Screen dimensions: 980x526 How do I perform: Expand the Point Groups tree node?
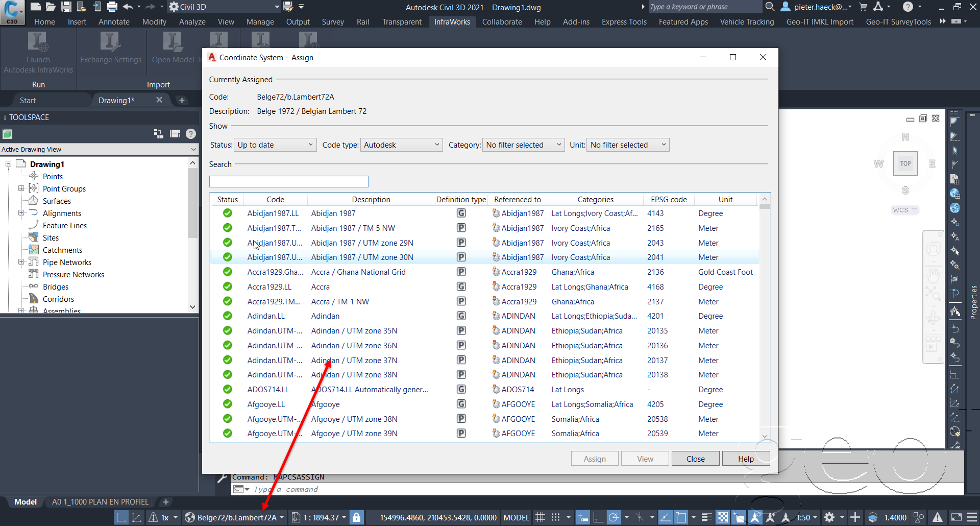coord(21,188)
